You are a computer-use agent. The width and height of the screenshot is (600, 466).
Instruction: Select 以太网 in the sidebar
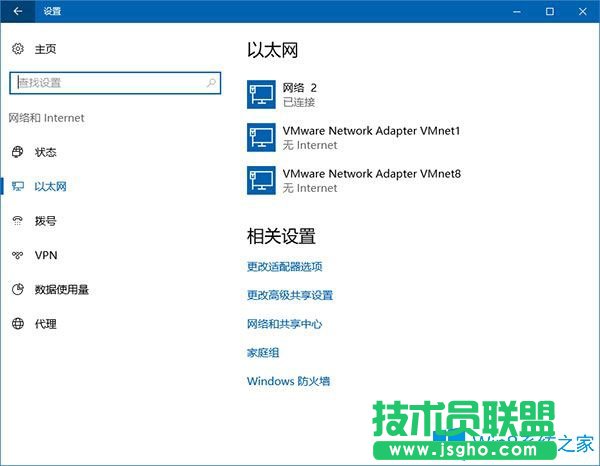[x=51, y=186]
